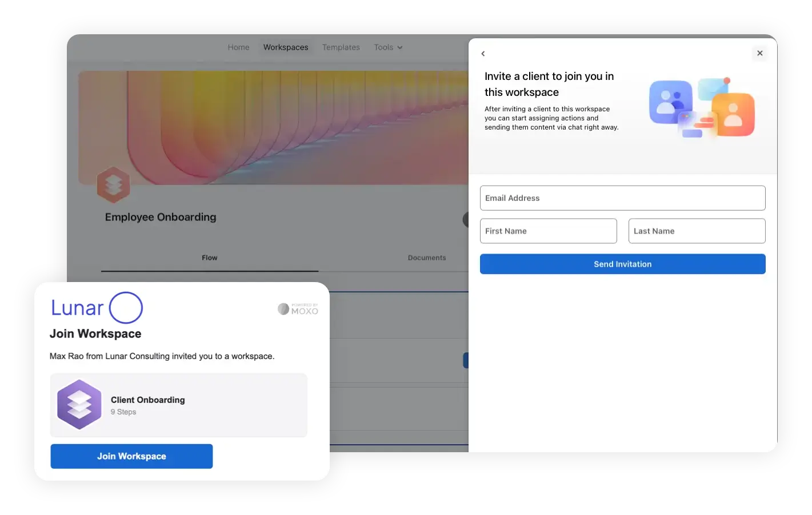Collapse the invite panel with the chevron
This screenshot has height=515, width=812.
pyautogui.click(x=483, y=53)
